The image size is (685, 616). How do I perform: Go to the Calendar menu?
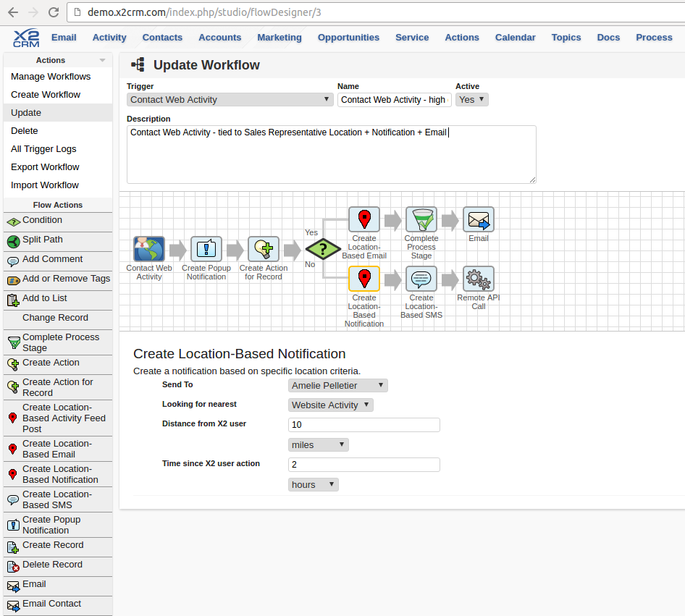click(x=515, y=38)
